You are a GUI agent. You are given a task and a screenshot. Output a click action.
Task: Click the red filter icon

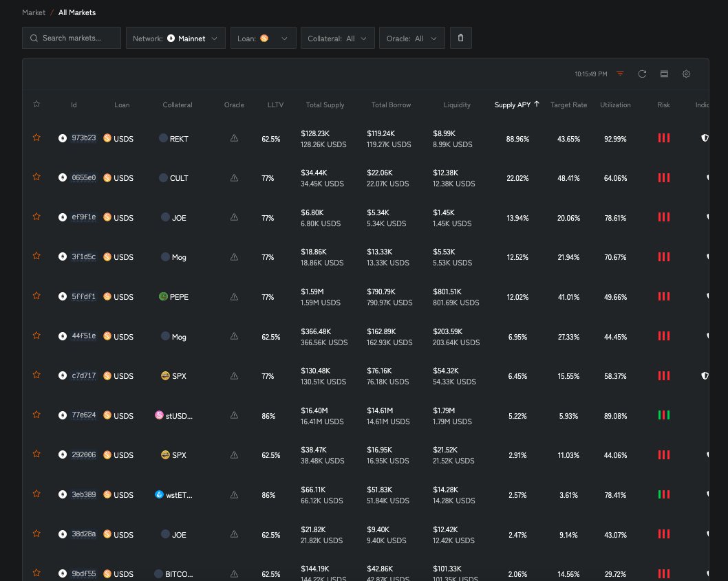pos(620,74)
